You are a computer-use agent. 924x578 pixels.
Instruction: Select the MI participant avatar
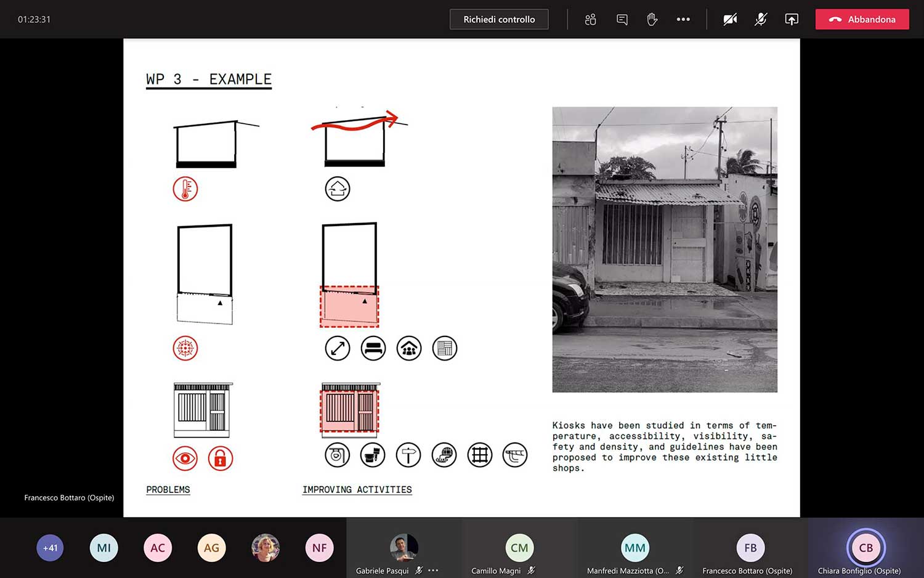tap(103, 547)
